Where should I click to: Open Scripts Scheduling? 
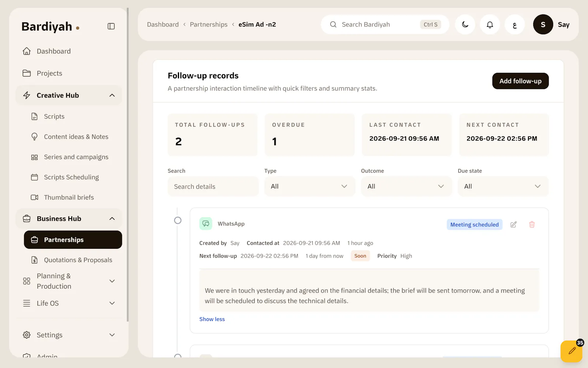pyautogui.click(x=73, y=177)
